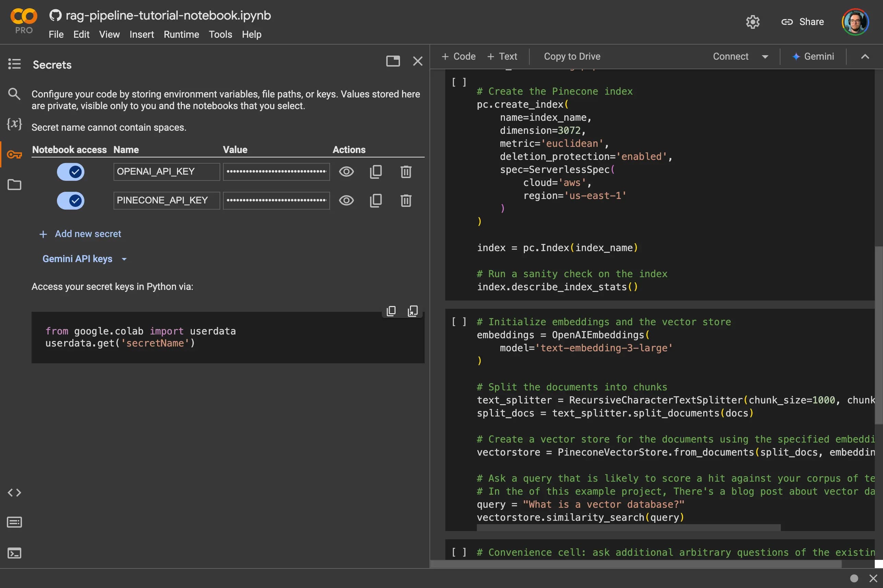The image size is (883, 588).
Task: Copy the userdata code snippet
Action: pos(391,311)
